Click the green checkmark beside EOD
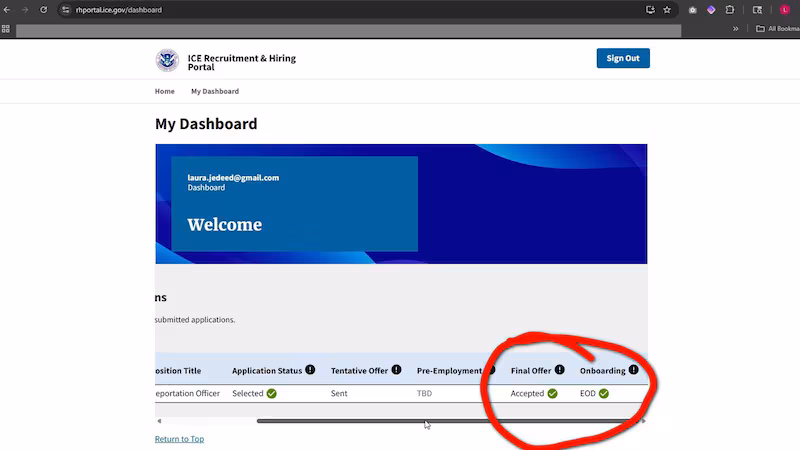Viewport: 800px width, 450px height. [x=604, y=393]
